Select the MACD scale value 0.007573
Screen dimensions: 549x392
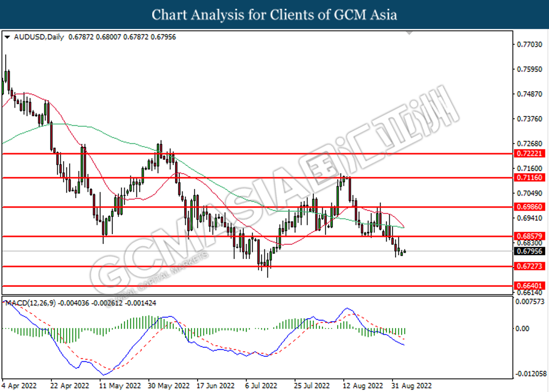pos(530,302)
